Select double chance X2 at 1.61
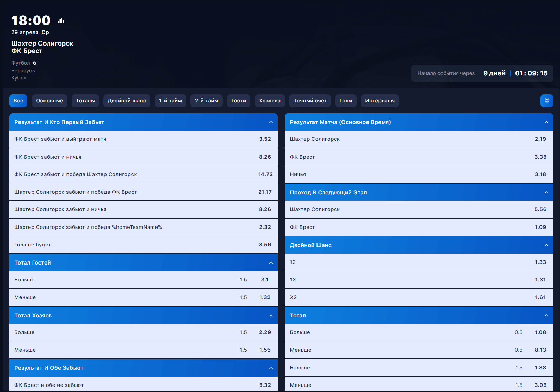This screenshot has width=560, height=392. pyautogui.click(x=419, y=297)
